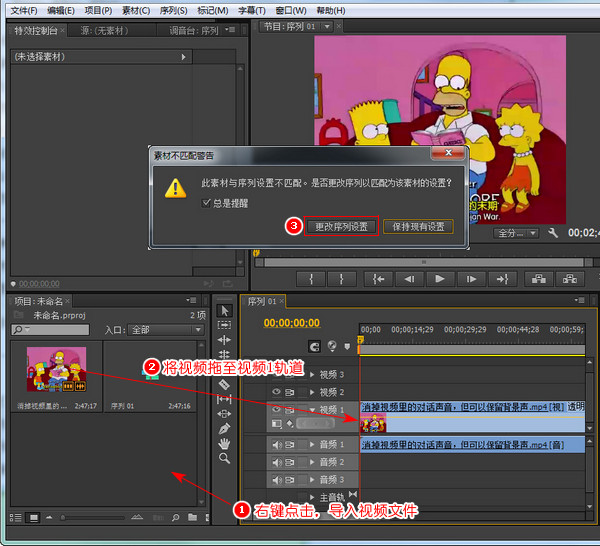Viewport: 600px width, 546px height.
Task: Mute the 音频 2 track speaker
Action: pos(277,462)
